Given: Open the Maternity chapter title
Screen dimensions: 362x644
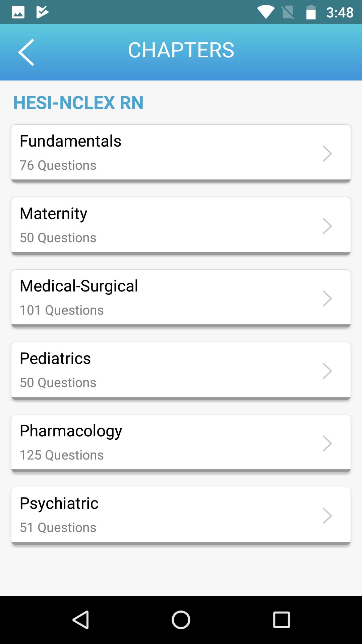Looking at the screenshot, I should 54,214.
